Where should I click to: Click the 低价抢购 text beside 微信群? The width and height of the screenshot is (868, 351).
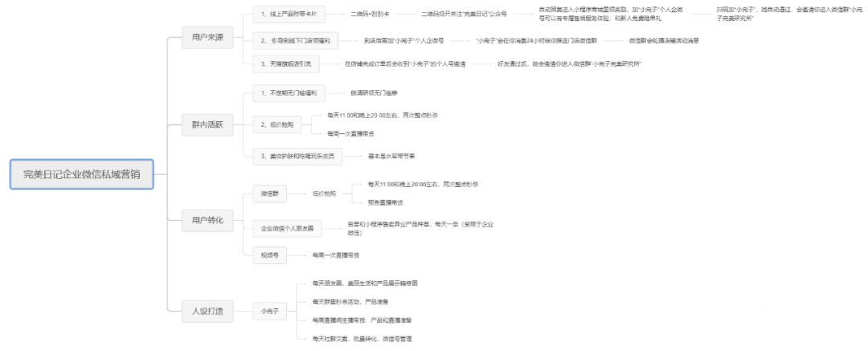[324, 194]
